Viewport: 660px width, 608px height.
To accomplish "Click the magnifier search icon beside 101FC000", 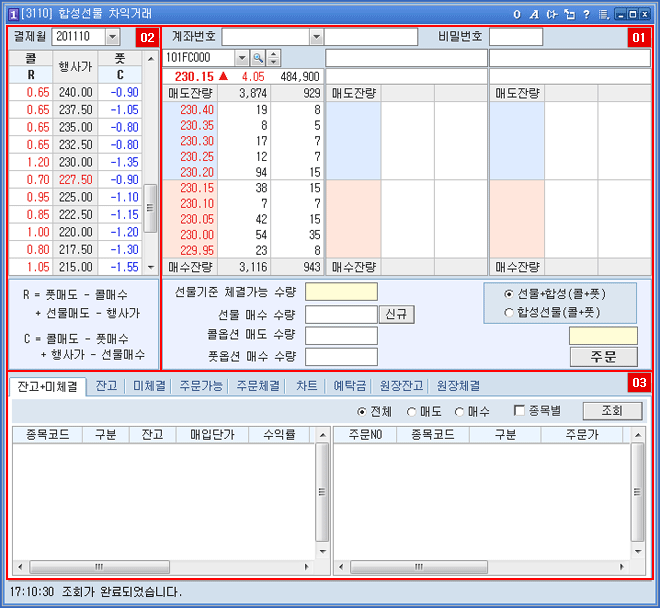I will click(257, 58).
